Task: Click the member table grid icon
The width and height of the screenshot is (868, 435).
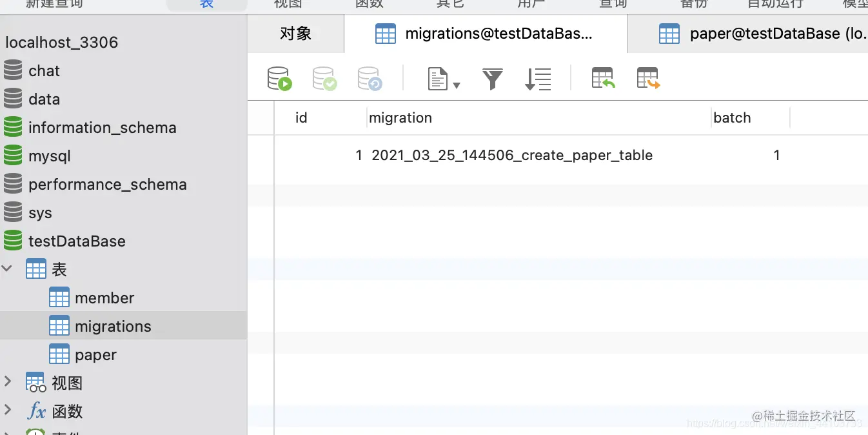Action: click(59, 298)
